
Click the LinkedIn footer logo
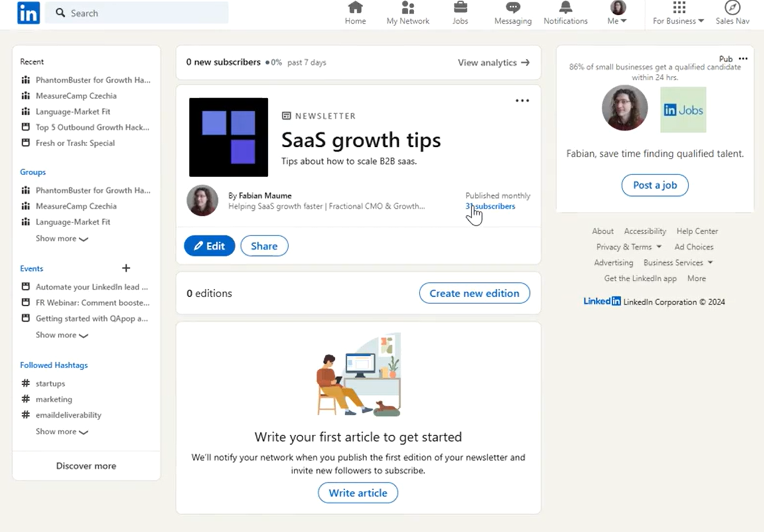click(602, 301)
